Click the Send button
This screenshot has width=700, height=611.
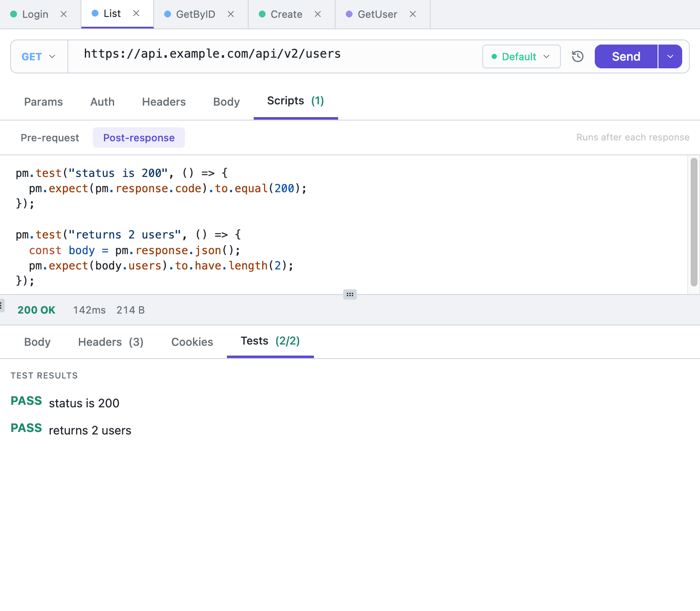(626, 56)
